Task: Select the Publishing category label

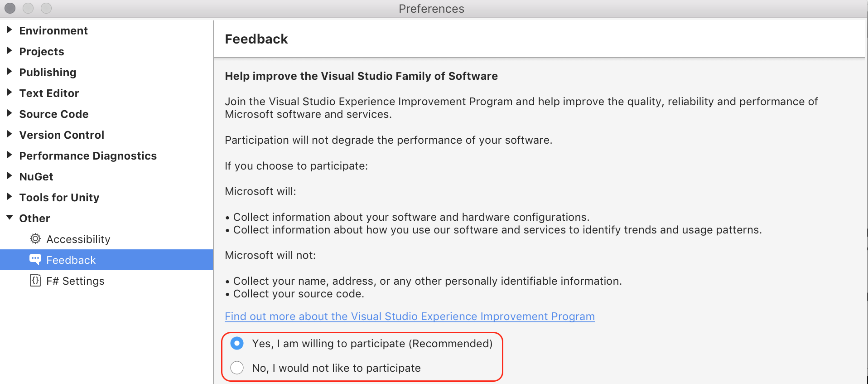Action: point(48,73)
